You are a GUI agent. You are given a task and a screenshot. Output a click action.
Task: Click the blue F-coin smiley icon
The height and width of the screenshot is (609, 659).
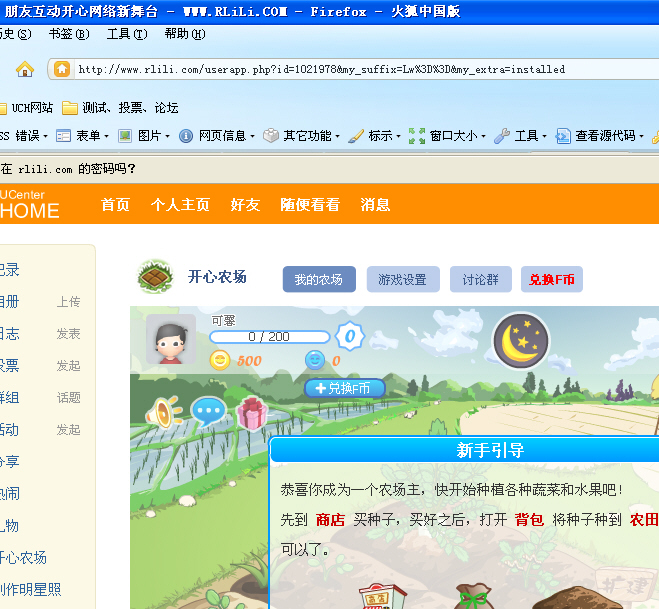tap(315, 360)
